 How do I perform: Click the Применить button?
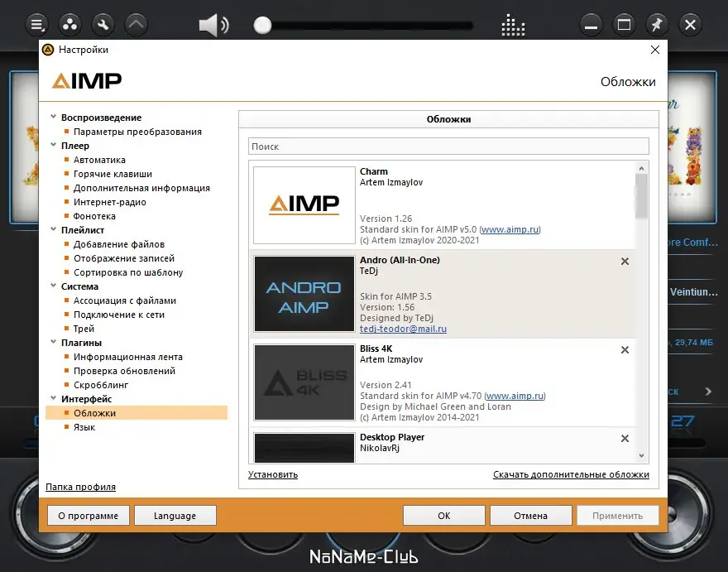point(617,516)
